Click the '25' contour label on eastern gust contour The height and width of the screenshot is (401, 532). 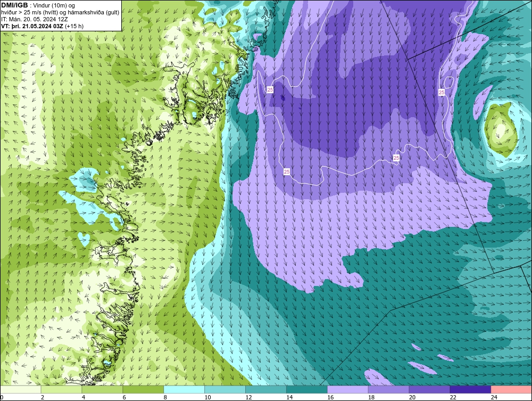(x=442, y=92)
